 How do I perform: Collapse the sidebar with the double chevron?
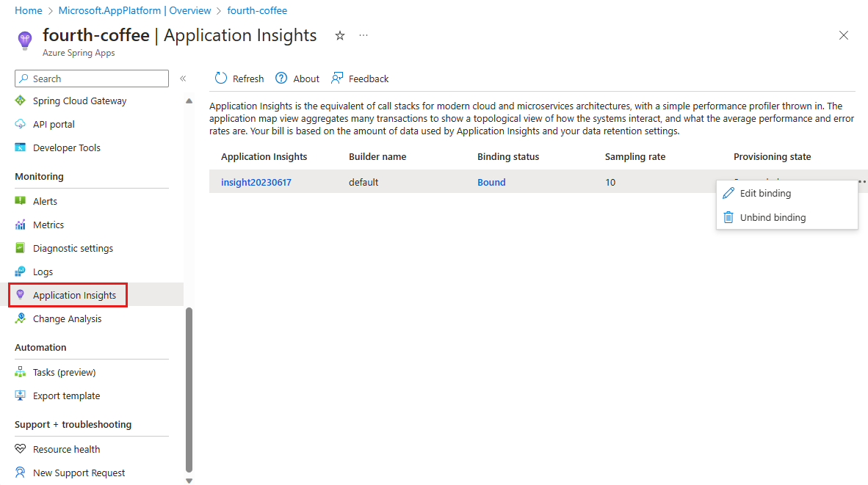tap(183, 79)
